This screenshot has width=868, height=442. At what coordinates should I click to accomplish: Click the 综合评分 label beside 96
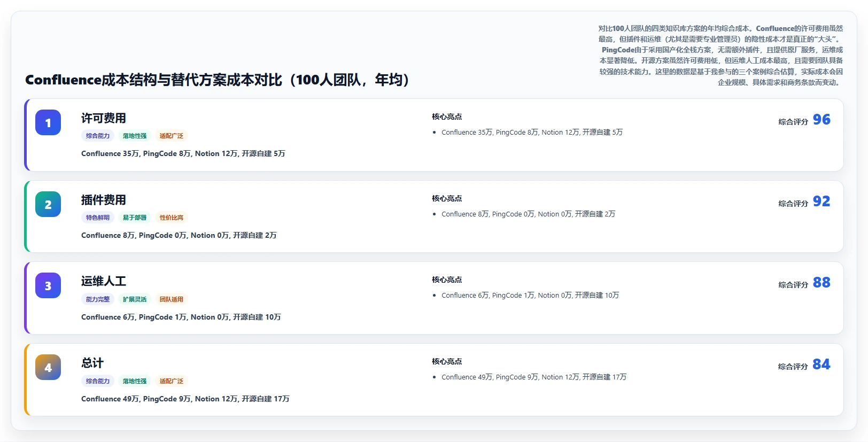(x=793, y=122)
